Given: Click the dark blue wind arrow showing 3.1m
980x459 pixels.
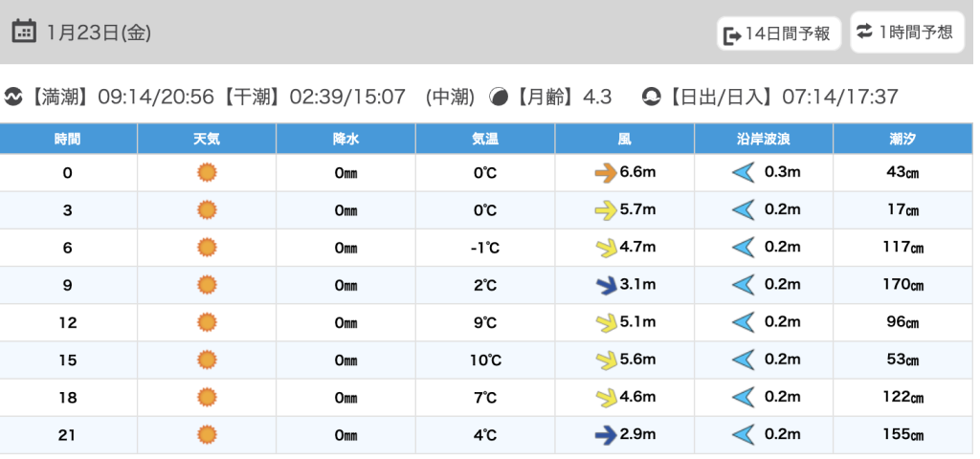Looking at the screenshot, I should pos(605,285).
